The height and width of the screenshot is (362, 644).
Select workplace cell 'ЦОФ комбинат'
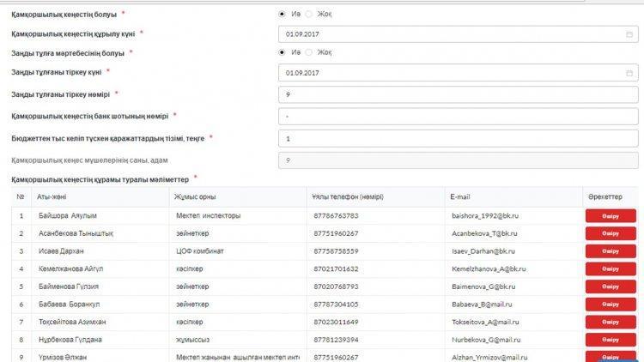click(x=237, y=251)
